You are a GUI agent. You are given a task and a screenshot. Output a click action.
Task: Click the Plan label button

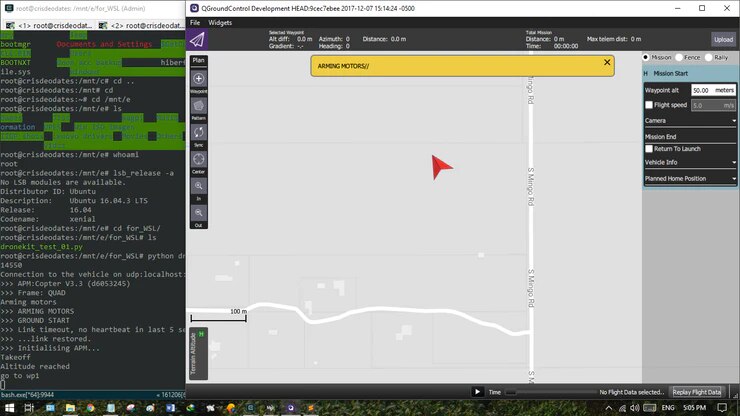pyautogui.click(x=199, y=60)
